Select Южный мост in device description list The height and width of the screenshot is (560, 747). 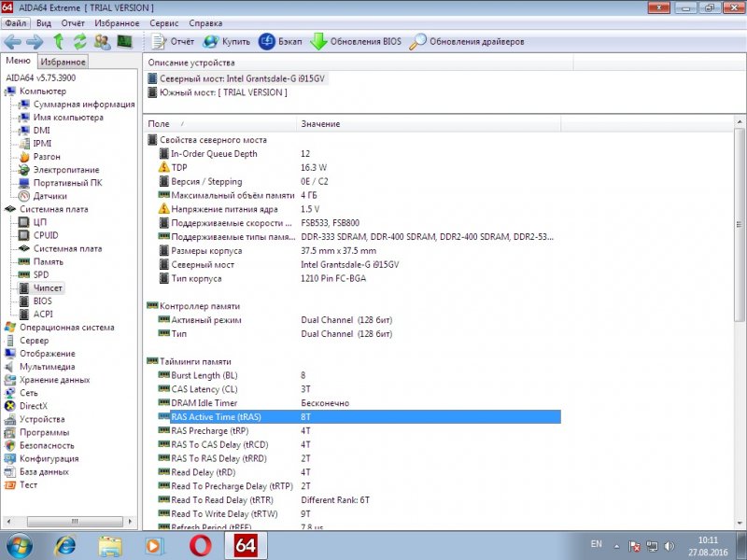pos(224,92)
